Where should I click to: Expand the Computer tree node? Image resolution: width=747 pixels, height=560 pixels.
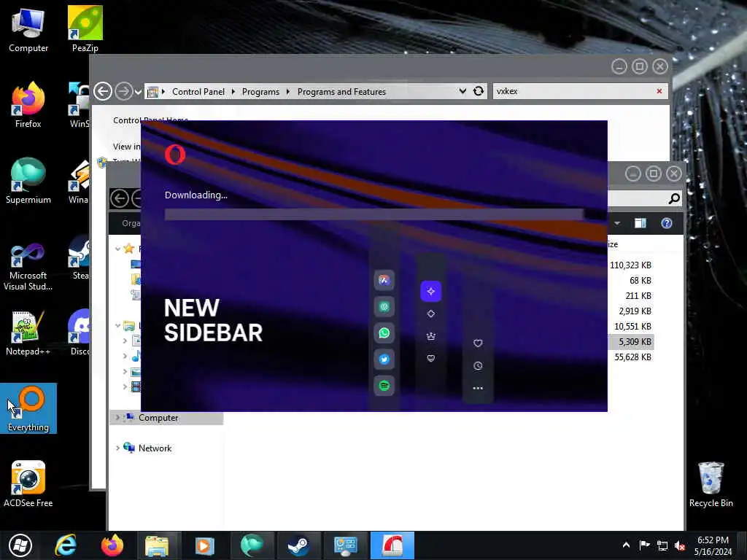117,418
